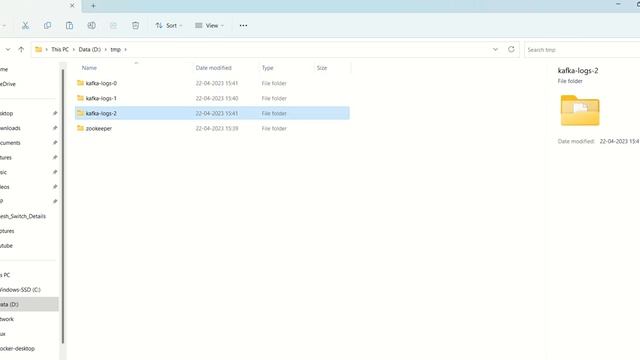Open the Sort dropdown menu
Image resolution: width=640 pixels, height=360 pixels.
169,25
